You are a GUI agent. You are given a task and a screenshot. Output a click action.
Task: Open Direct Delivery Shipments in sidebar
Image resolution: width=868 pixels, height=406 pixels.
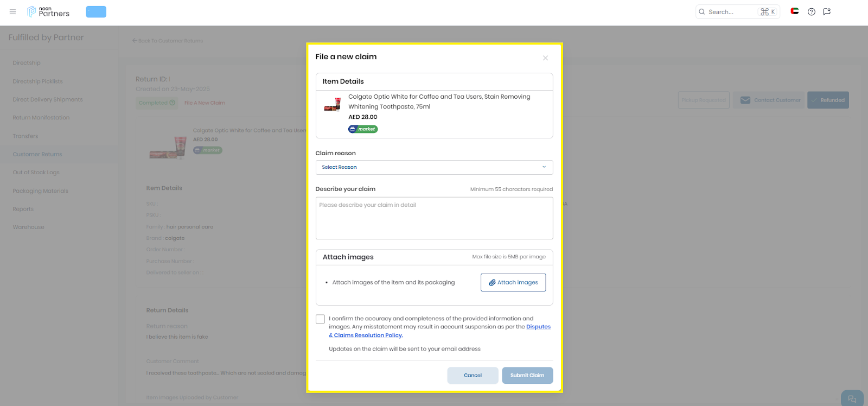pos(48,100)
